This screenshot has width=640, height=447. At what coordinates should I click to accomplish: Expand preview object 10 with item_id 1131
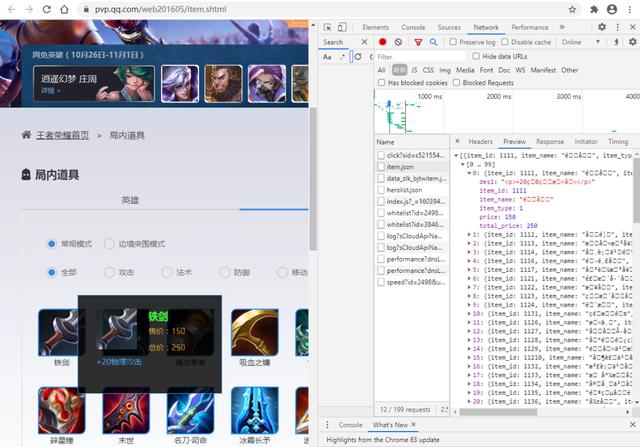pyautogui.click(x=469, y=314)
